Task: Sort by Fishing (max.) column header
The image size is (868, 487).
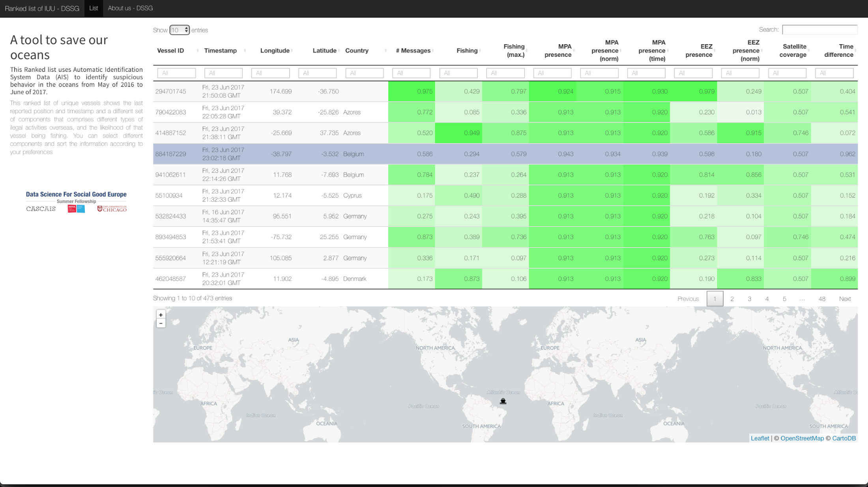Action: point(505,50)
